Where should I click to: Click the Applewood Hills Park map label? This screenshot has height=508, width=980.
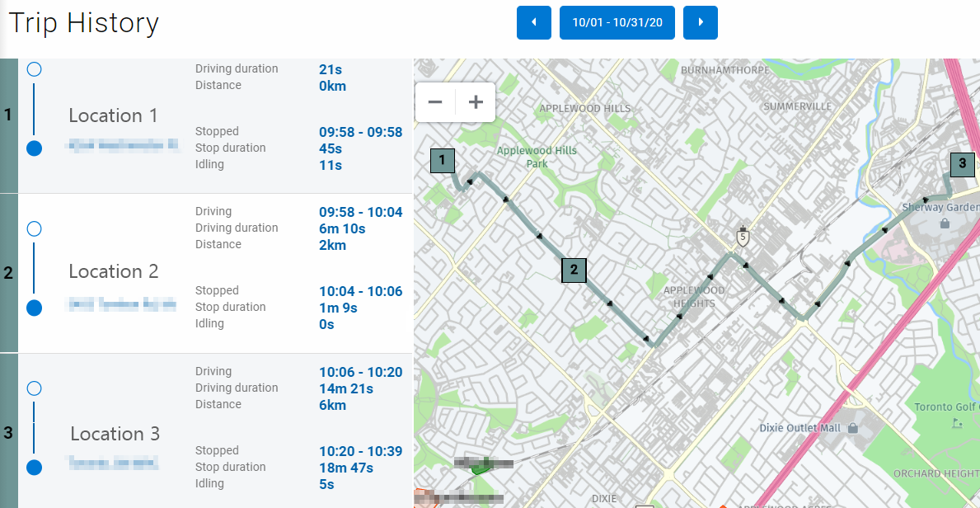[x=537, y=157]
